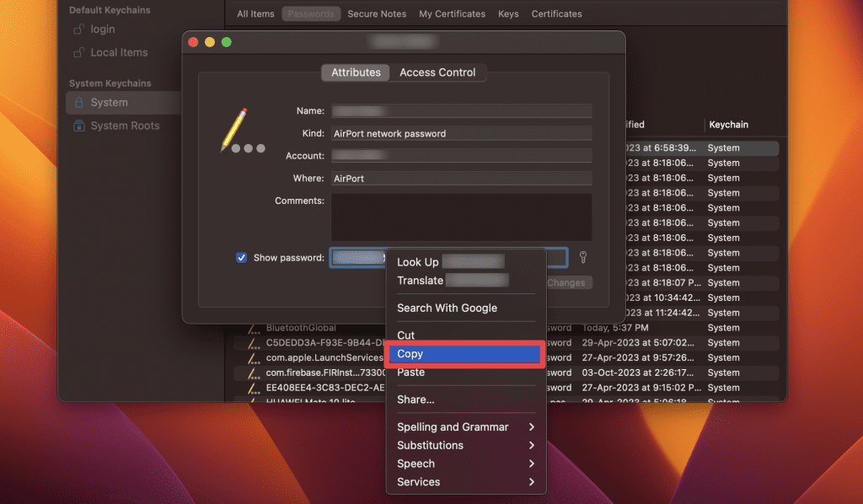Viewport: 863px width, 504px height.
Task: Switch to Passwords category tab
Action: click(311, 13)
